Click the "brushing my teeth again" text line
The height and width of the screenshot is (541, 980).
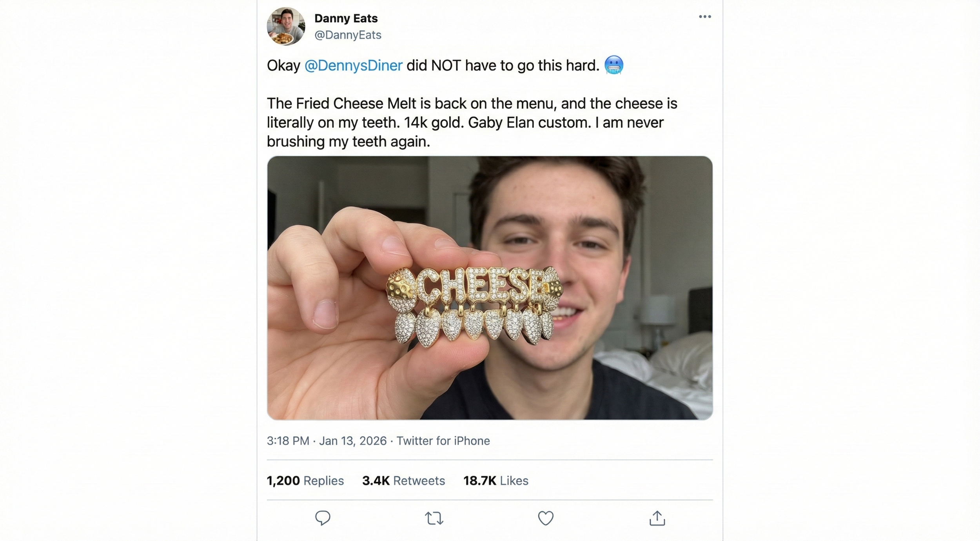pos(348,142)
